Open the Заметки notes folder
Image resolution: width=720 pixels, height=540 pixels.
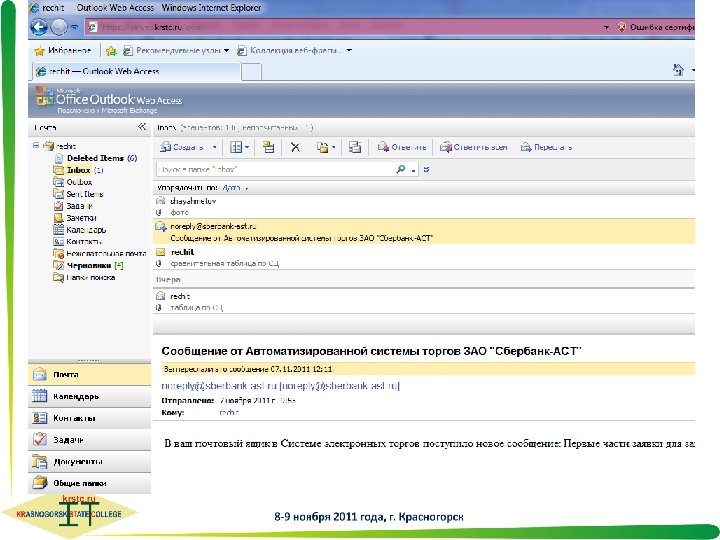75,218
